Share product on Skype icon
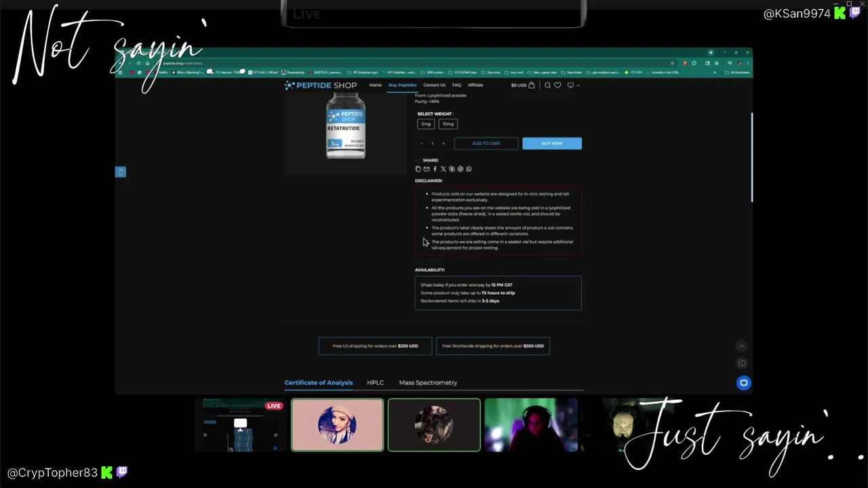868x488 pixels. [x=452, y=169]
